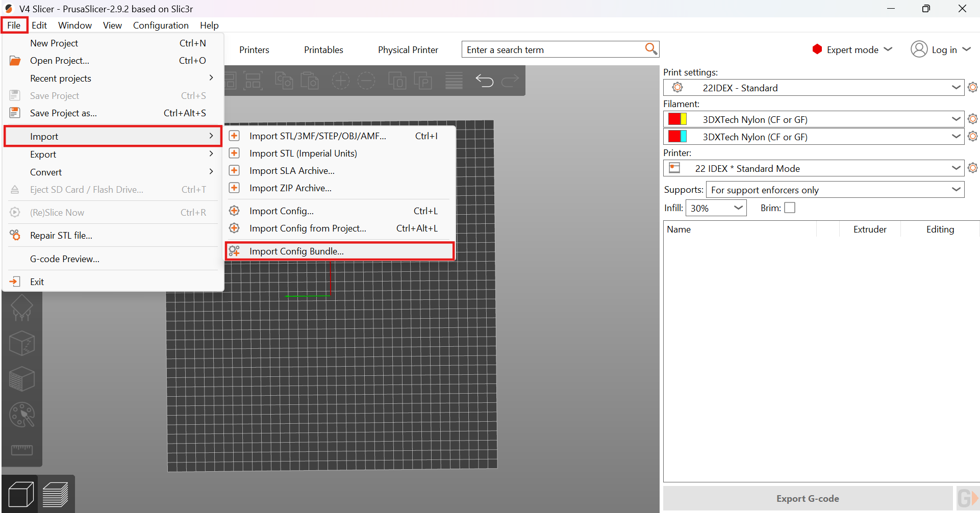Select Open Project from File menu

coord(113,60)
